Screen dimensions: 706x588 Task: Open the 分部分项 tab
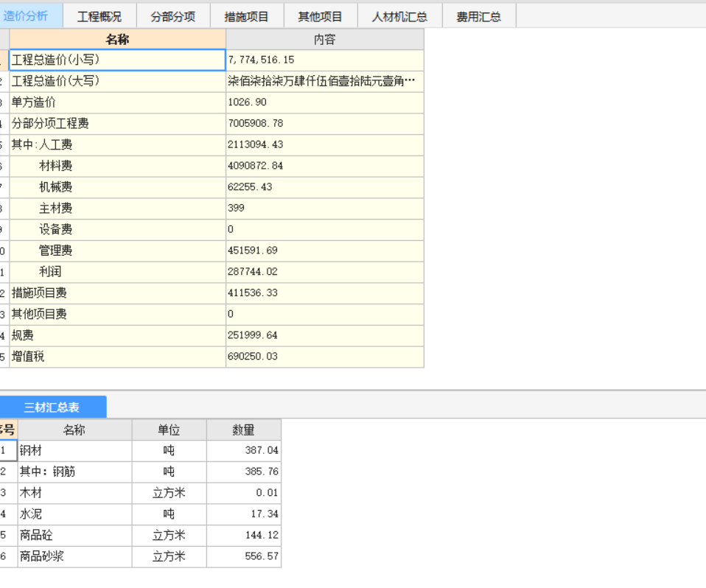coord(173,16)
